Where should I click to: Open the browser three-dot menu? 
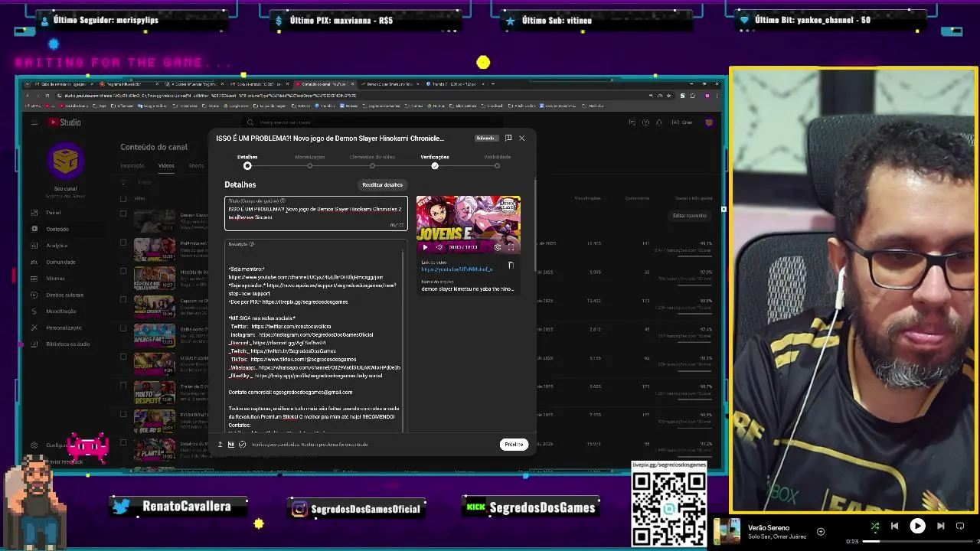(718, 96)
